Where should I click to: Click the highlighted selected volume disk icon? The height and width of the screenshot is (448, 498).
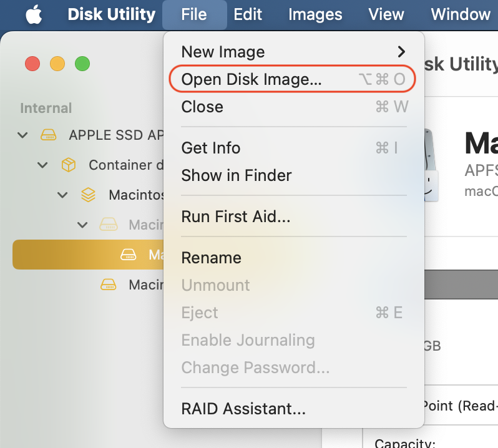pos(129,255)
